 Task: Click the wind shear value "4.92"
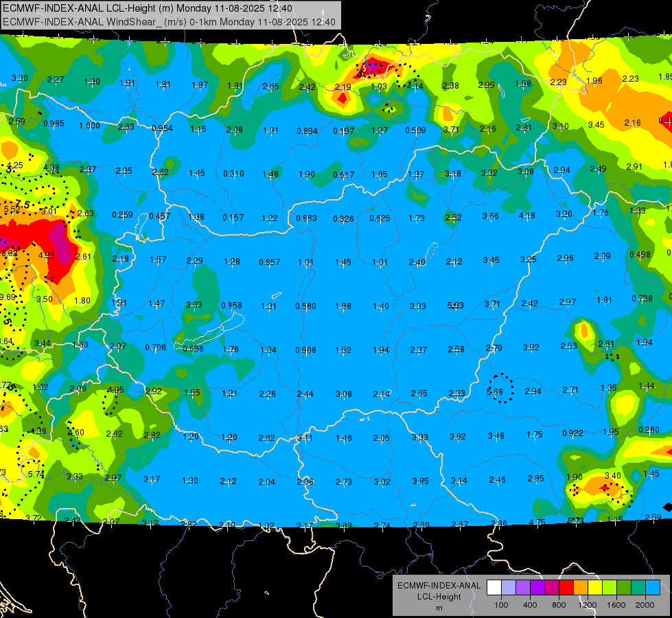(46, 255)
